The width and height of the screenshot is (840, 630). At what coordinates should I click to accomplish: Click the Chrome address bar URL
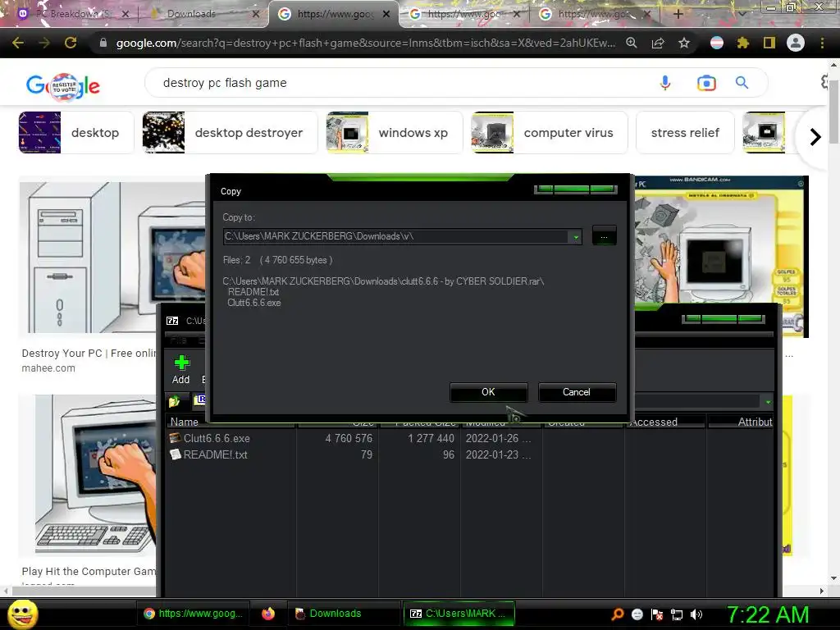(365, 43)
